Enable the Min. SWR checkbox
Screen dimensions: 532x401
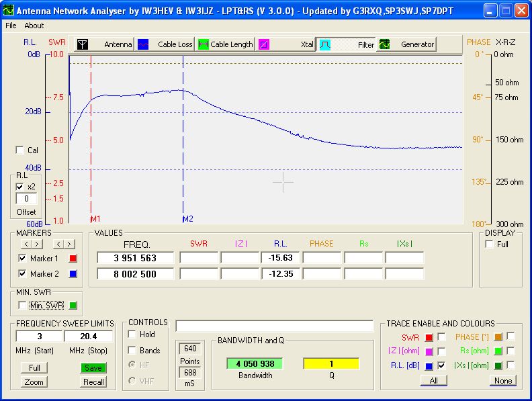point(23,306)
